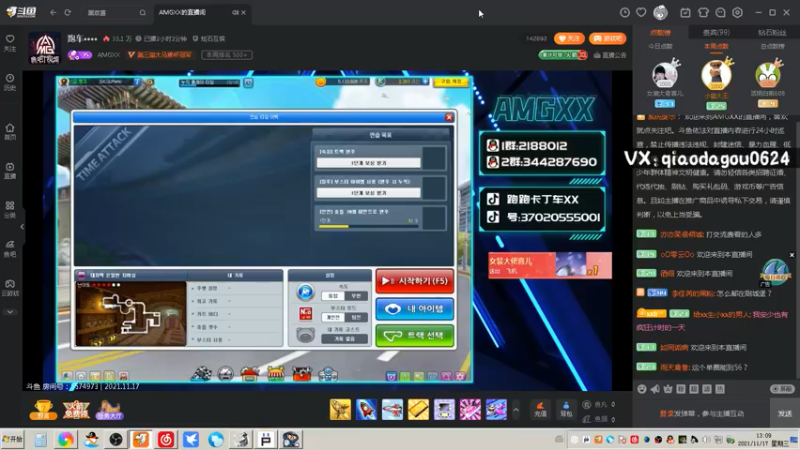
Task: Go back with the arrow button
Action: pos(53,12)
